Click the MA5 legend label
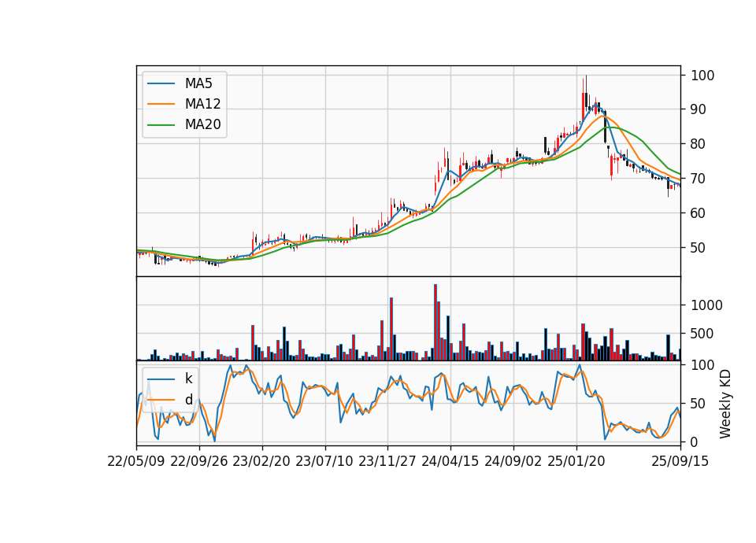The width and height of the screenshot is (756, 543). click(198, 83)
